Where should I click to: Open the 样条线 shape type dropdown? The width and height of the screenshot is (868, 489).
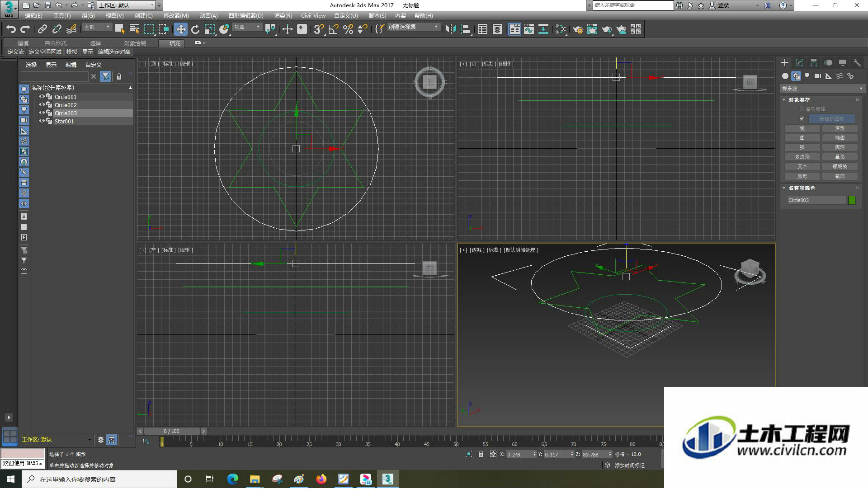pyautogui.click(x=822, y=89)
